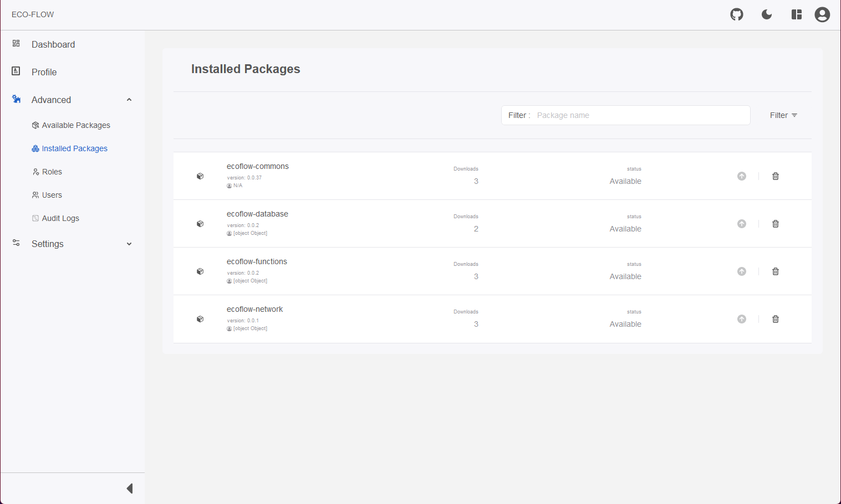Toggle dark mode moon icon

(x=767, y=14)
